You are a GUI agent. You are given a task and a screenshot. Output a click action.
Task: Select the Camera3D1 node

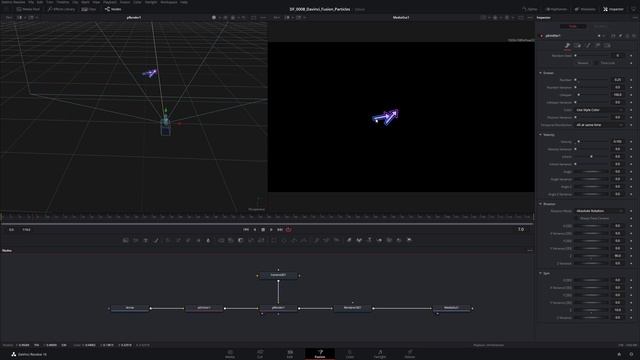[278, 276]
